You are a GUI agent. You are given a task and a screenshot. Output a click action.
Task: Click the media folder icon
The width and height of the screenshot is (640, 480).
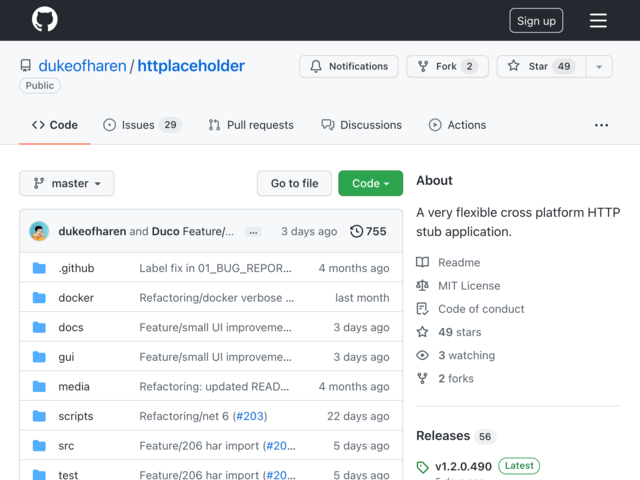[x=39, y=387]
